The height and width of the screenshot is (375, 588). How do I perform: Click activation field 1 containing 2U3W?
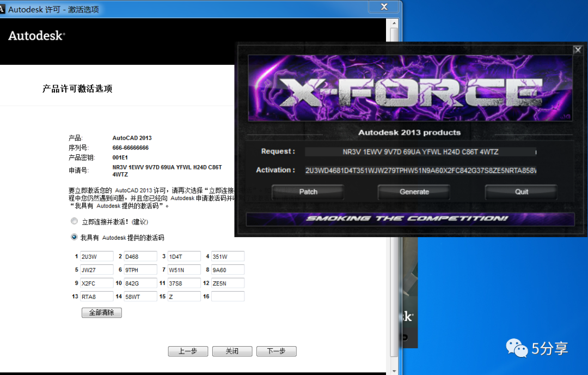point(97,256)
